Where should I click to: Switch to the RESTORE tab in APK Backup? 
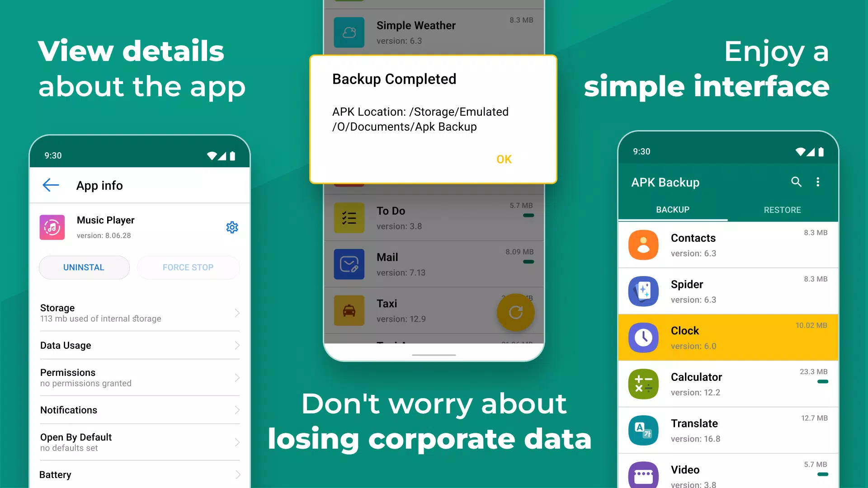[x=781, y=210]
